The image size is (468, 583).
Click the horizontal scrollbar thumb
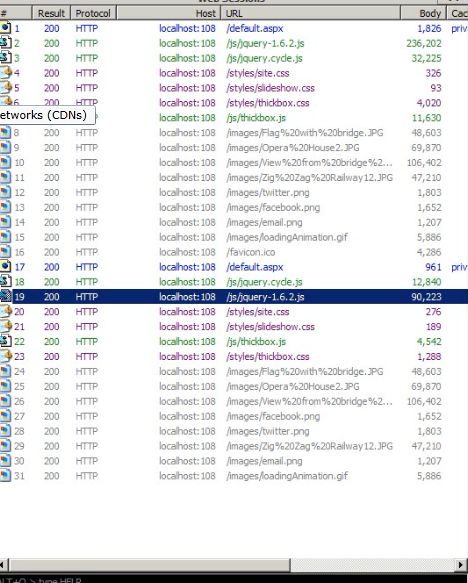[149, 565]
